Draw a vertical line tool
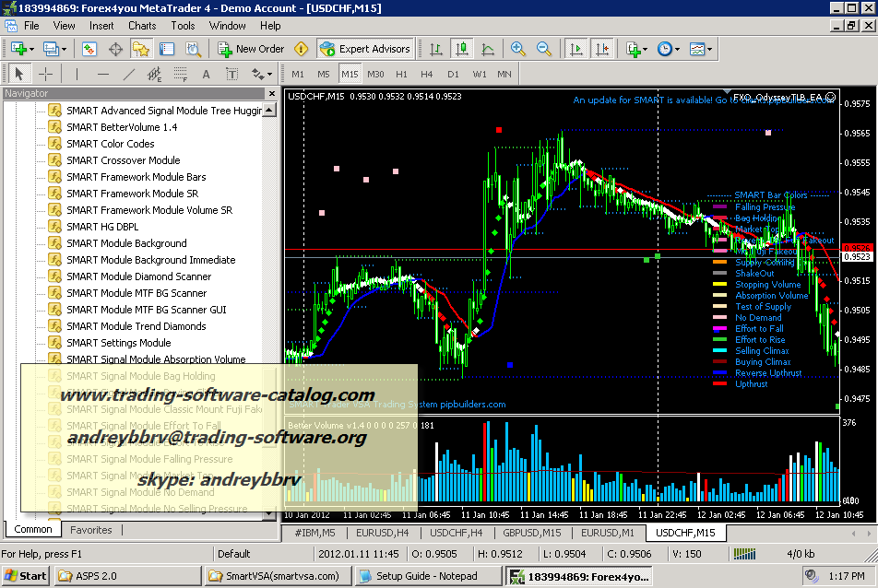Image resolution: width=878 pixels, height=588 pixels. [x=77, y=74]
